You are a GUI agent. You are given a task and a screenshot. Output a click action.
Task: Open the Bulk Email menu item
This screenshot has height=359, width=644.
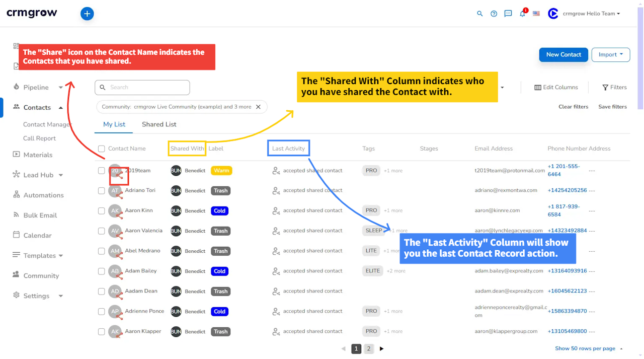(40, 215)
